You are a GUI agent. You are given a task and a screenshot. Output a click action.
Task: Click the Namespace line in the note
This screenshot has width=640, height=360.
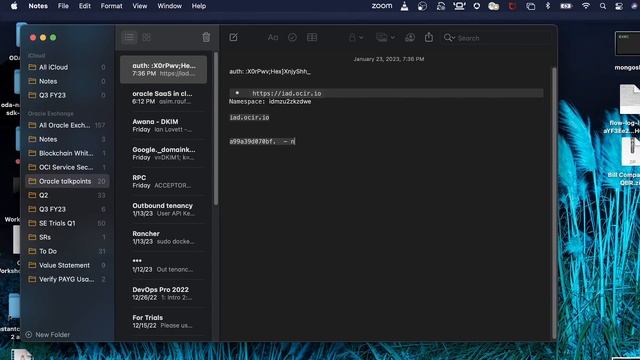(x=270, y=102)
